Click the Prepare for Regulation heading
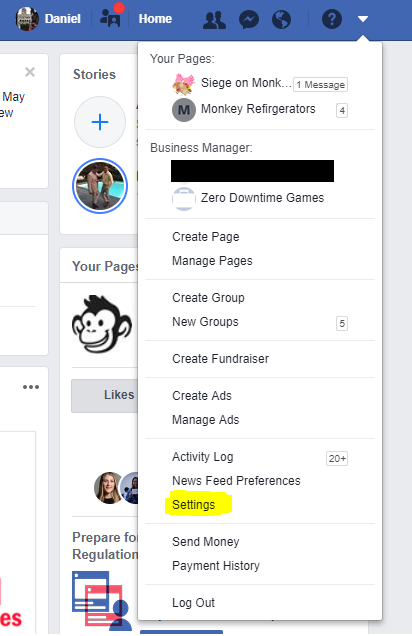 (x=105, y=546)
